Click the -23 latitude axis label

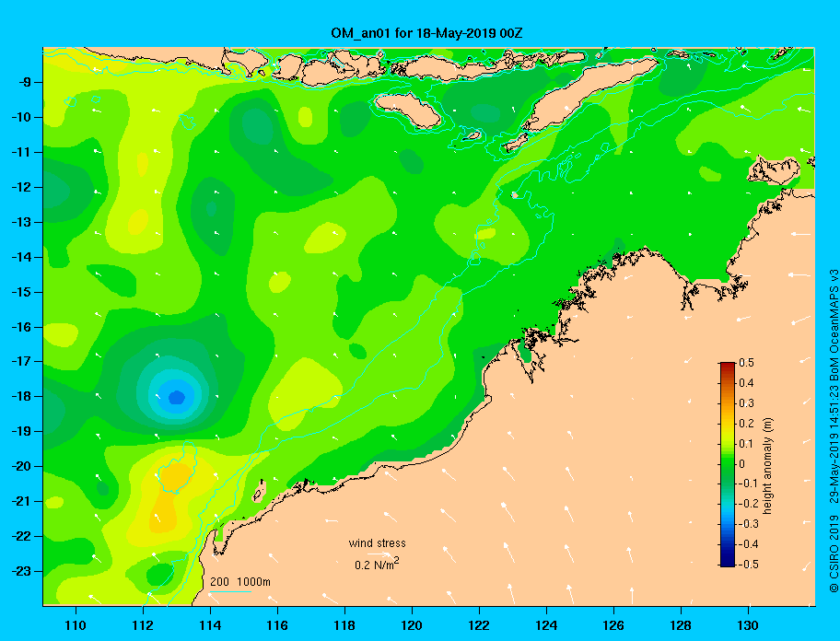tap(21, 571)
